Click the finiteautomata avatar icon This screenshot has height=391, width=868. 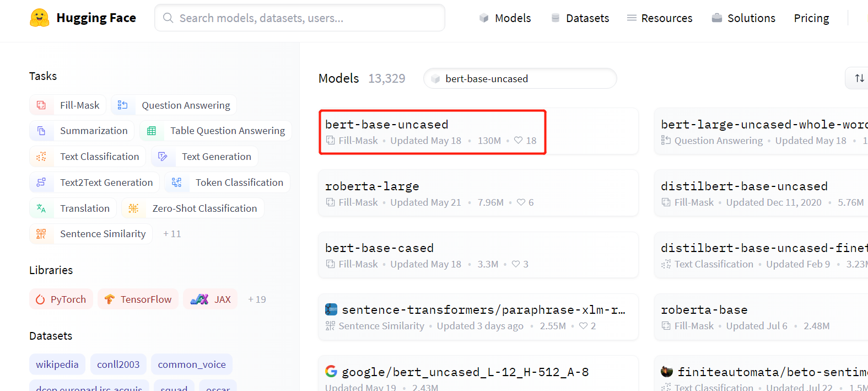(x=667, y=371)
